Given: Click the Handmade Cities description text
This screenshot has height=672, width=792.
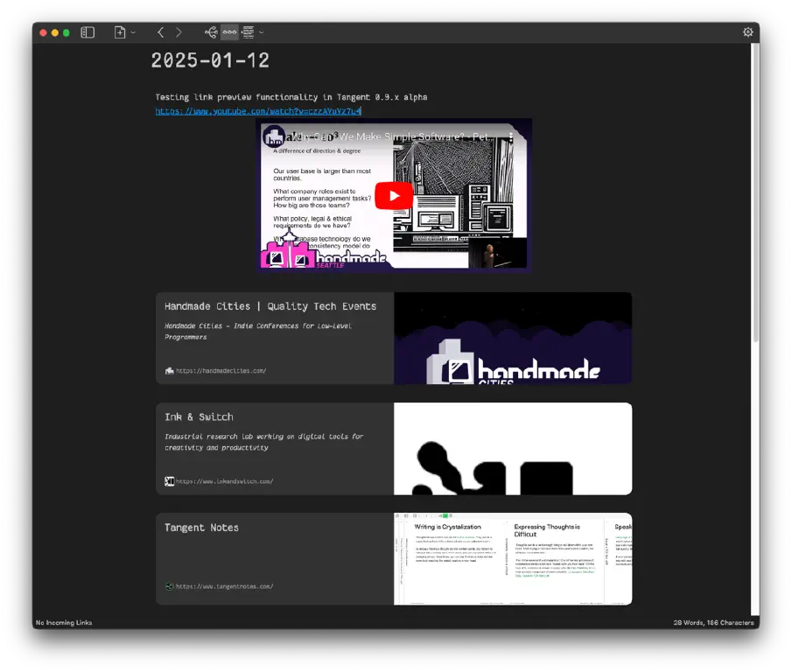Looking at the screenshot, I should [x=258, y=332].
